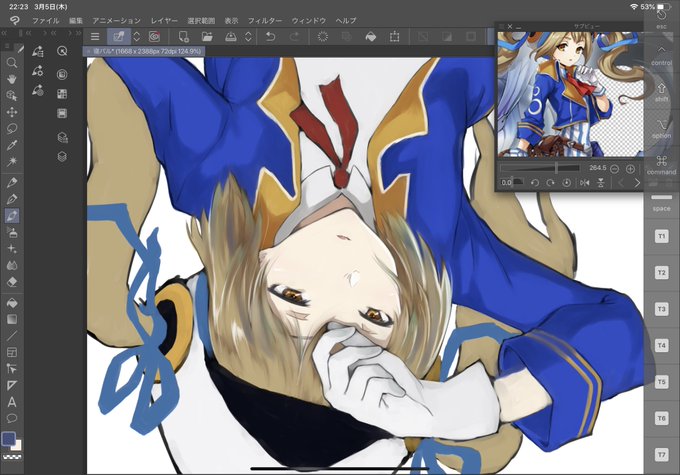This screenshot has height=475, width=680.
Task: Open the Sub View panel menu
Action: click(501, 26)
